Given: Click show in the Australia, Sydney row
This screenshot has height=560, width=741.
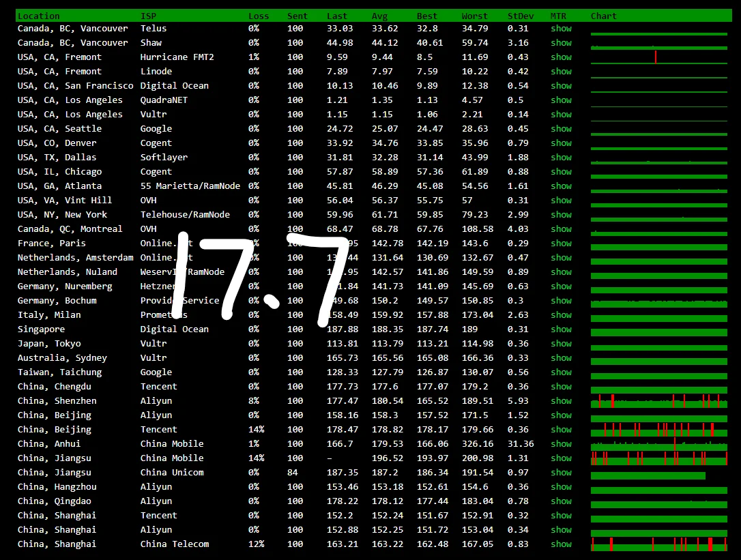Looking at the screenshot, I should (x=561, y=357).
